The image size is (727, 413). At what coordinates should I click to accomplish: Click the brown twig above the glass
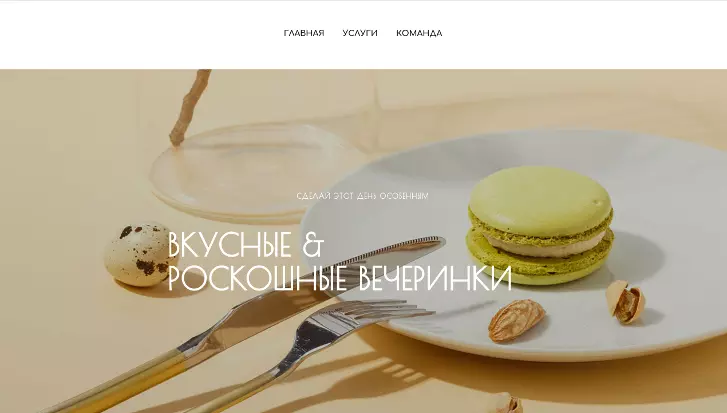pyautogui.click(x=189, y=108)
